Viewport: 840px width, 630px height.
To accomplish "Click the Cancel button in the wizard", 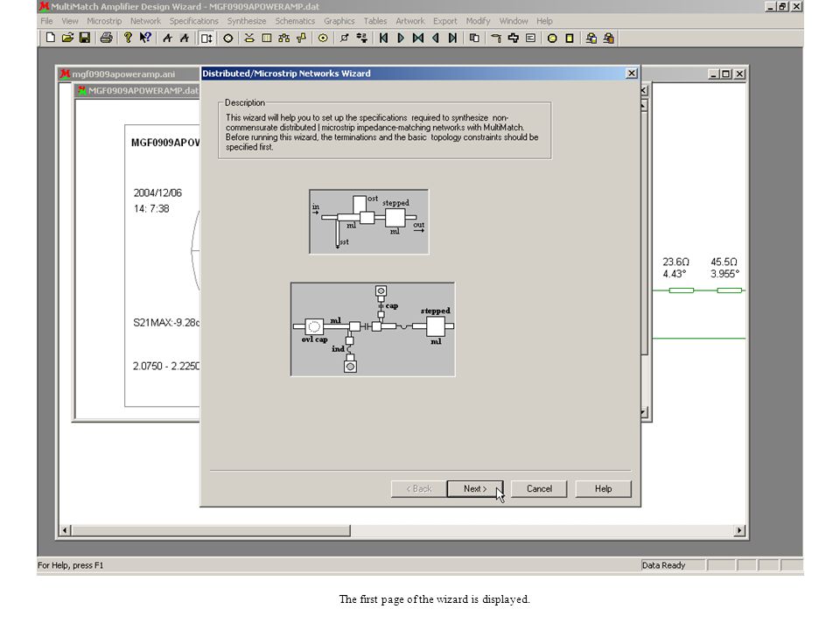I will click(539, 488).
